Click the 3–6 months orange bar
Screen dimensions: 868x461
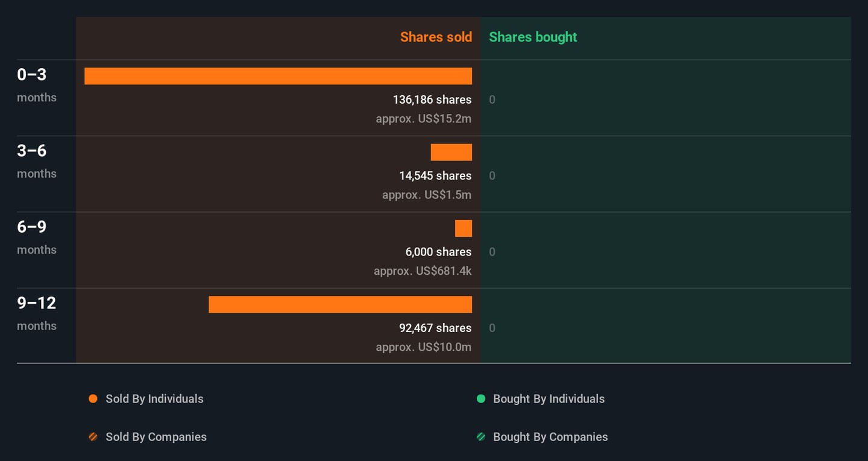pyautogui.click(x=451, y=152)
